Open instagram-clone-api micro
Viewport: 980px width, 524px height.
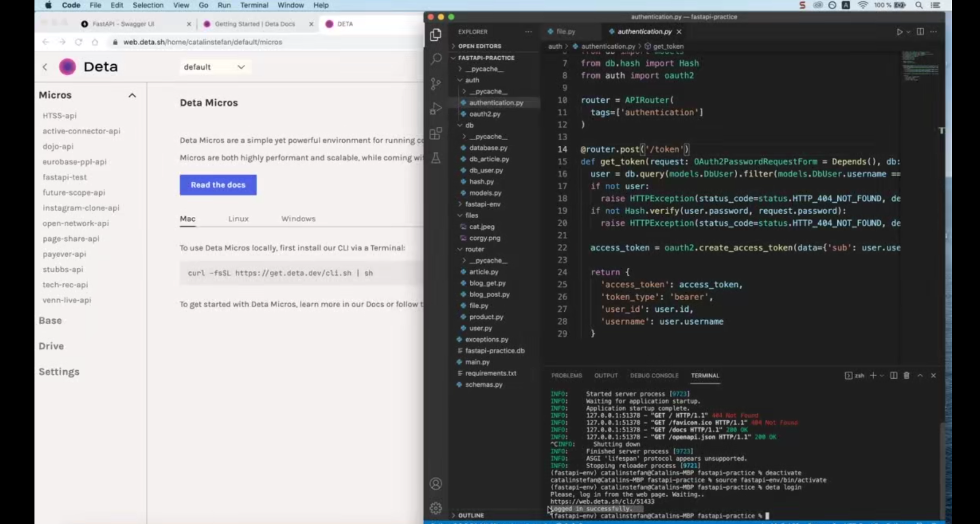(81, 208)
